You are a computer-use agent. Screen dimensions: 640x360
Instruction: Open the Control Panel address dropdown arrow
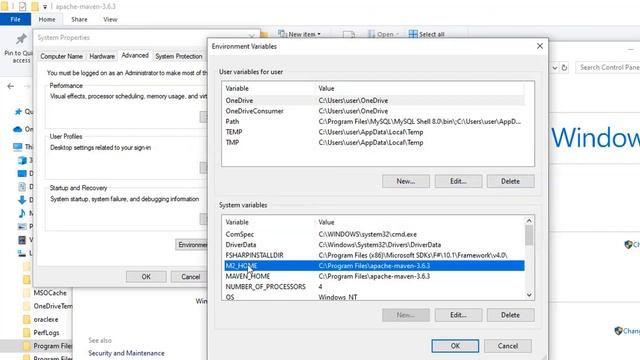click(x=555, y=68)
